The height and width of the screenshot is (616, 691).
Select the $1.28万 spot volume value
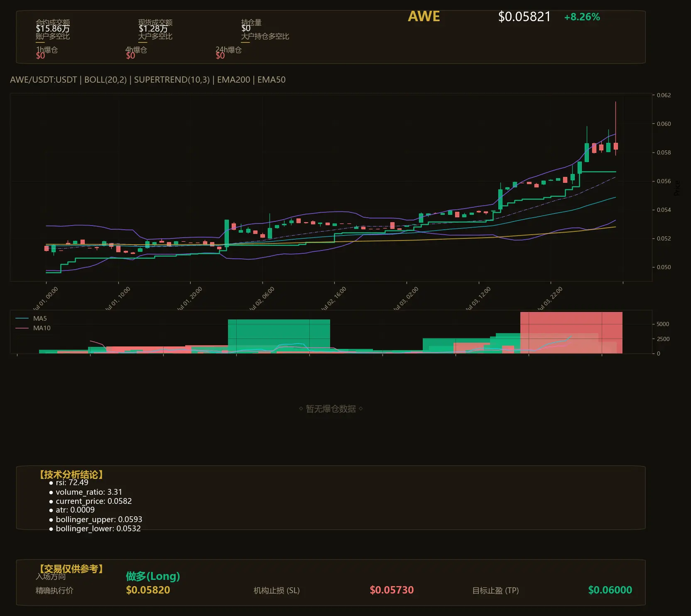(x=153, y=29)
